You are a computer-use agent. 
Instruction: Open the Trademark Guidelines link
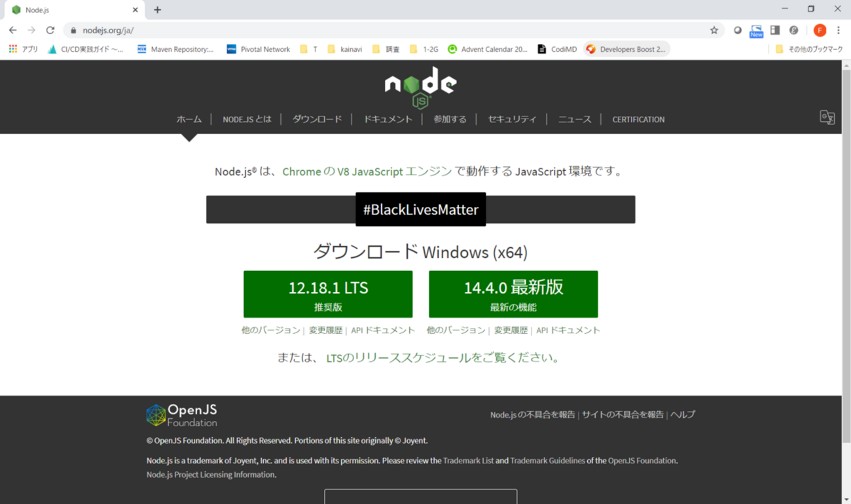tap(548, 461)
